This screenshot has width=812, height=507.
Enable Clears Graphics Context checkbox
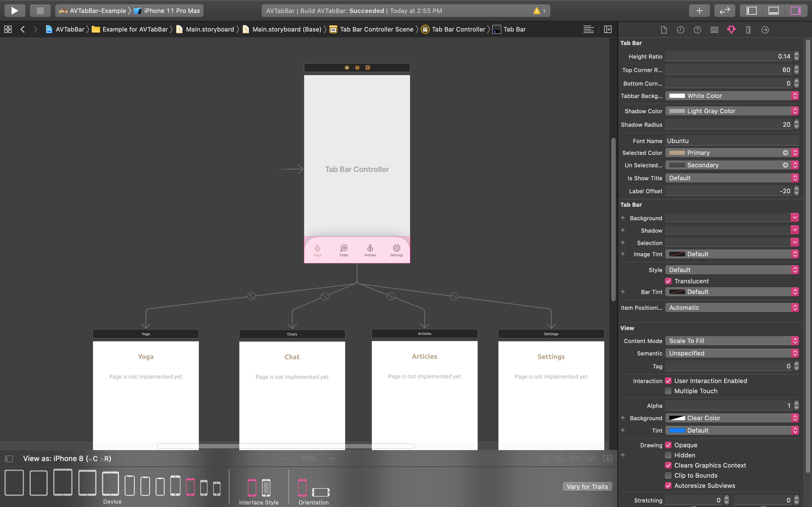[668, 465]
